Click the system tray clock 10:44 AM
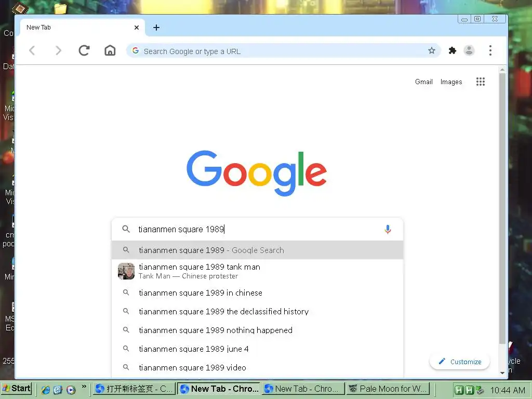532x399 pixels. tap(507, 390)
